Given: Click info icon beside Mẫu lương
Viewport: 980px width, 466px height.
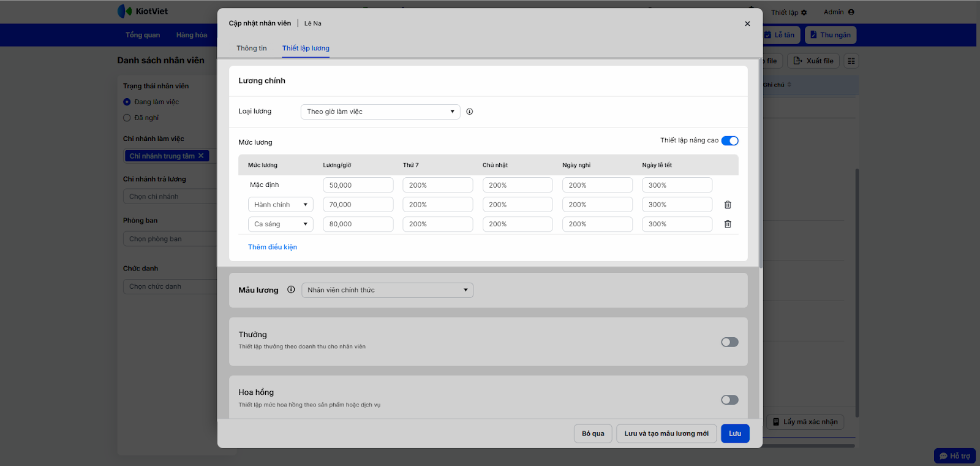Looking at the screenshot, I should point(291,290).
